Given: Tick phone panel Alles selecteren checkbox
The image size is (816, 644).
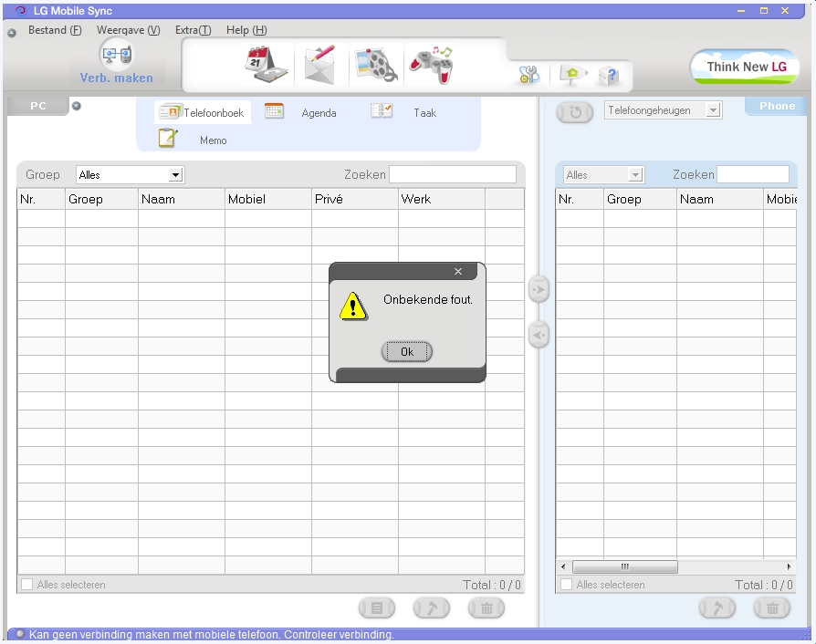Looking at the screenshot, I should [x=566, y=584].
